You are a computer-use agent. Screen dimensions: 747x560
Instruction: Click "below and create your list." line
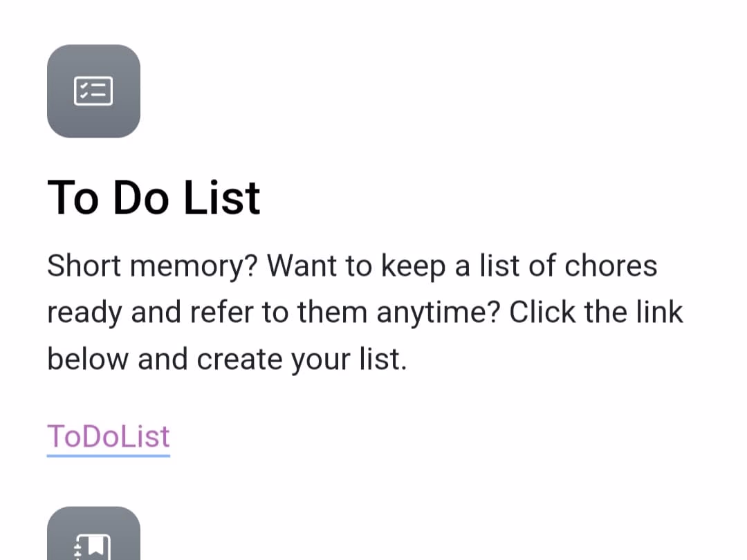pos(227,360)
